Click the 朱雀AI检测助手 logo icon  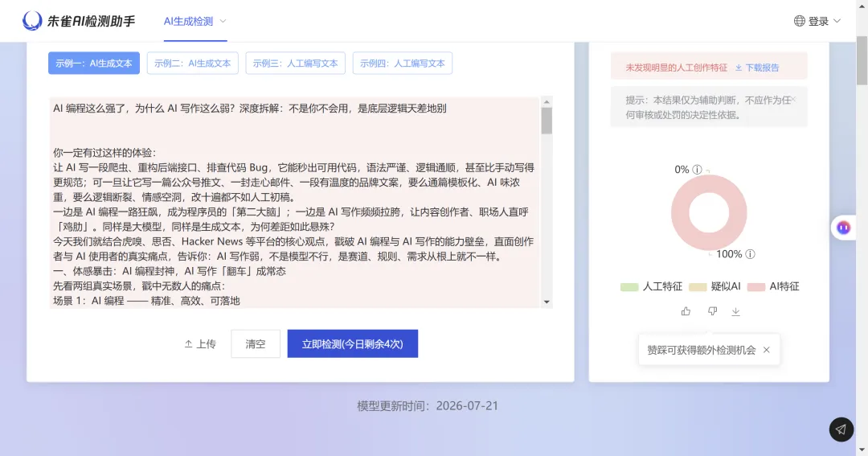point(32,21)
